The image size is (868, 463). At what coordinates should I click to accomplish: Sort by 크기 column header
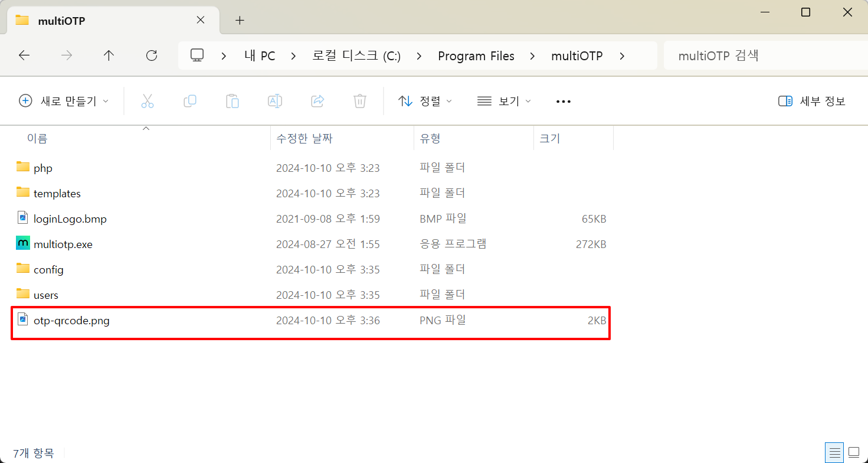(x=549, y=139)
